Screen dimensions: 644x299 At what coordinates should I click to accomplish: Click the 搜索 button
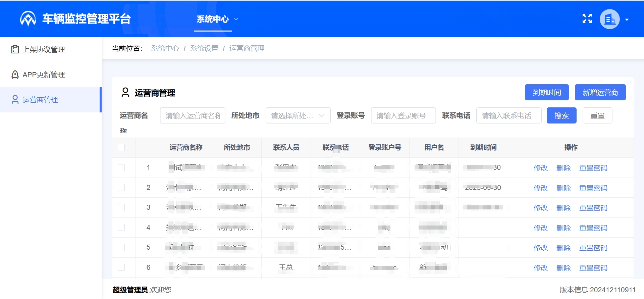(561, 115)
